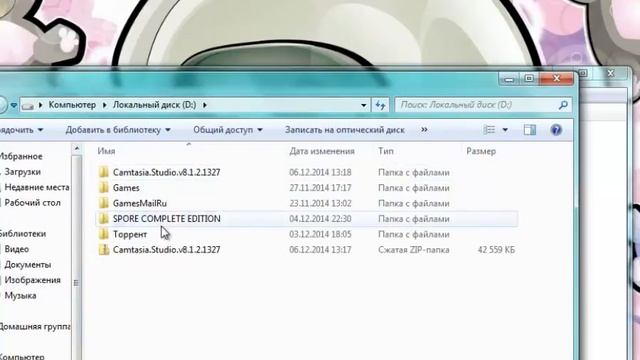Click the search magnifier icon
Image resolution: width=640 pixels, height=360 pixels.
(x=563, y=105)
